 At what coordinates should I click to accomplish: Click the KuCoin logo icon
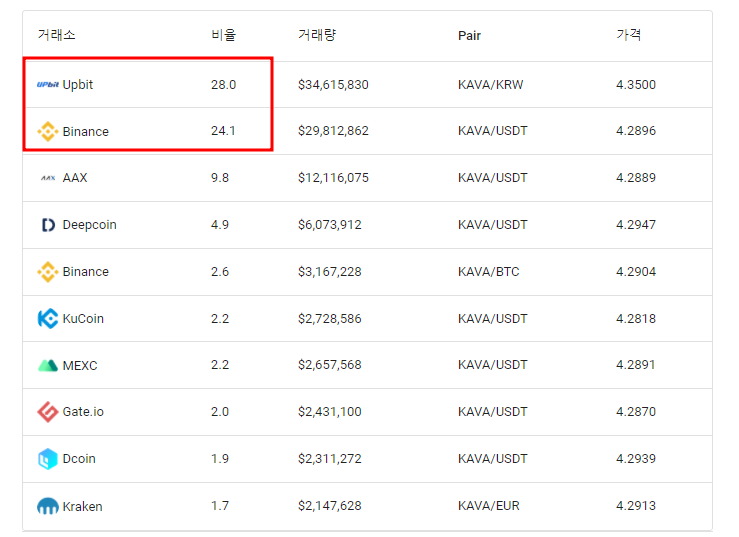coord(48,319)
